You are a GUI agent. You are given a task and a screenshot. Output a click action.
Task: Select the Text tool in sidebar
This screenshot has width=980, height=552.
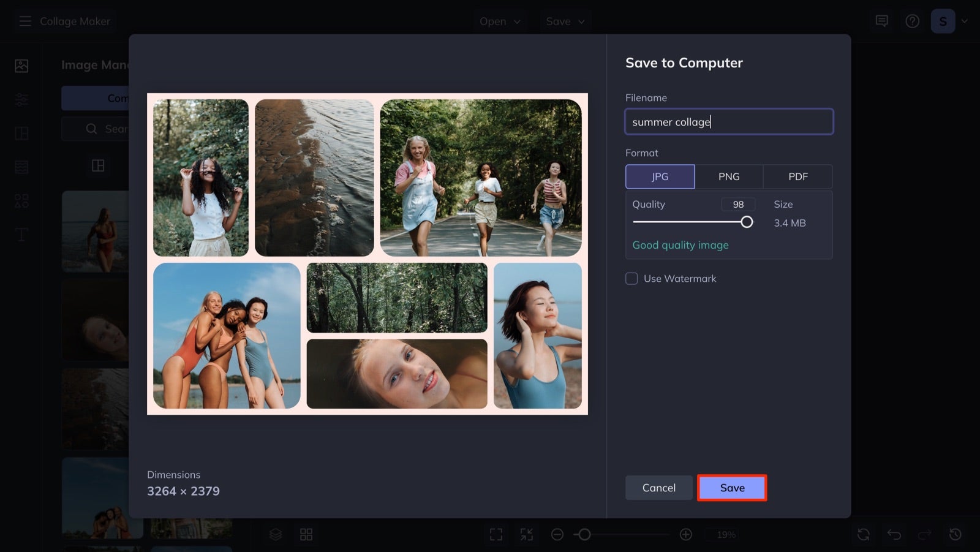click(21, 234)
